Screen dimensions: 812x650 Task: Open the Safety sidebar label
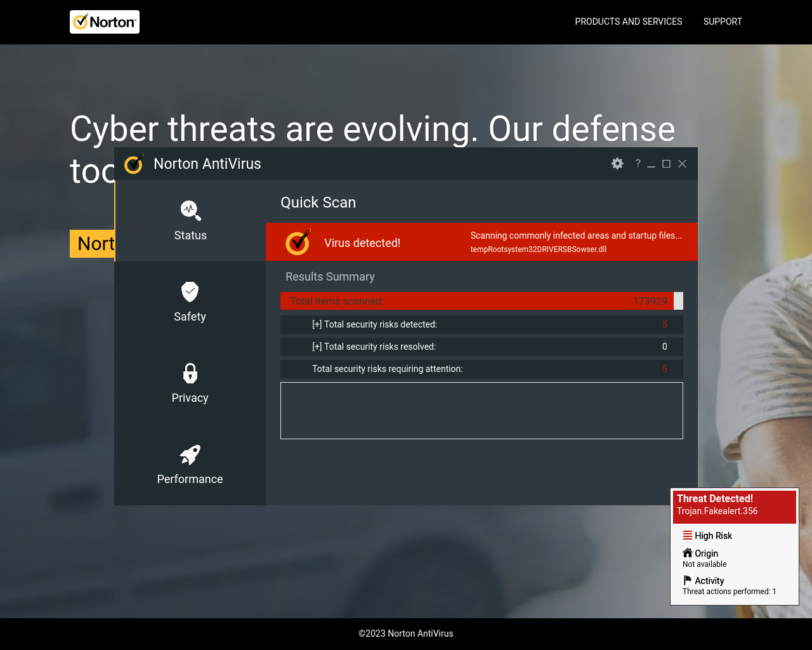(x=190, y=317)
